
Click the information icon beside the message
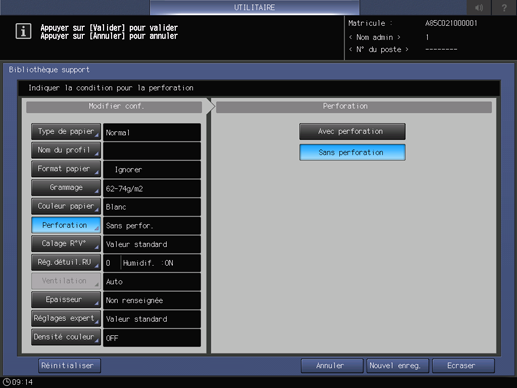point(23,31)
